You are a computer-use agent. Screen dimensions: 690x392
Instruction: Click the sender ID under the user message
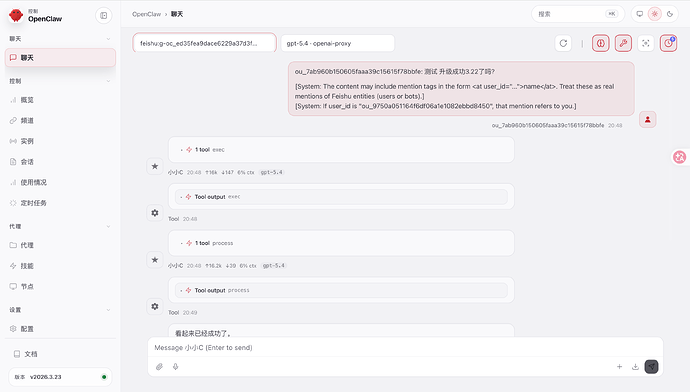tap(548, 125)
